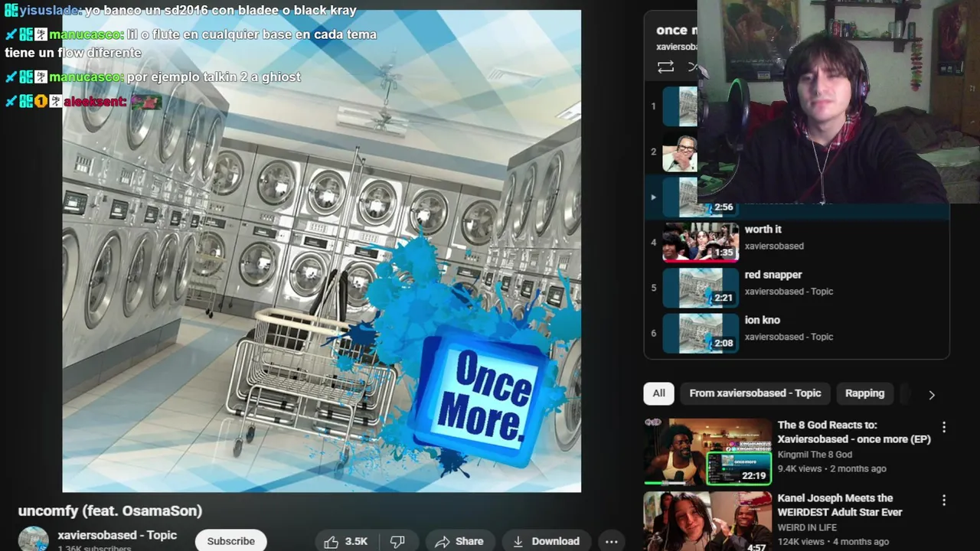Open the playlist item 2 thumbnail
Viewport: 980px width, 551px height.
pos(680,152)
